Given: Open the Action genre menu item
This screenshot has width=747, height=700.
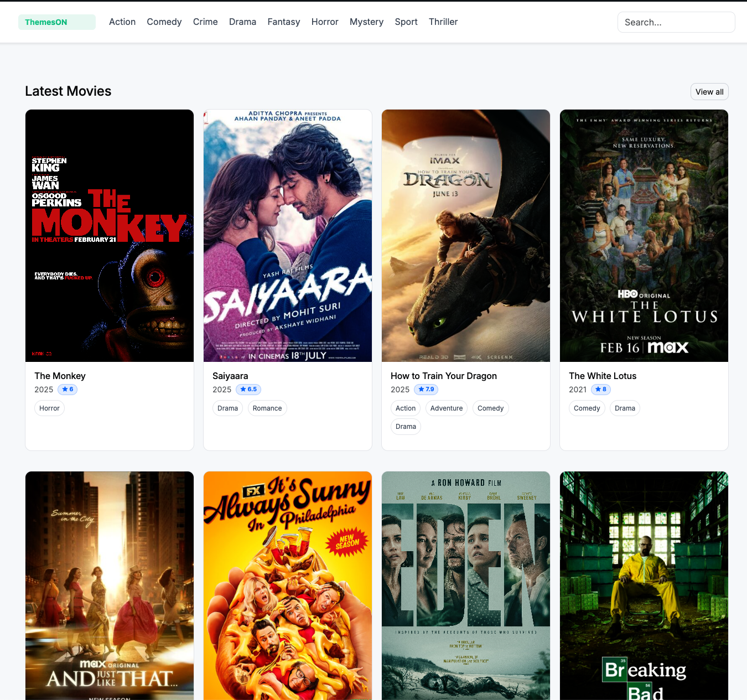Looking at the screenshot, I should click(122, 22).
